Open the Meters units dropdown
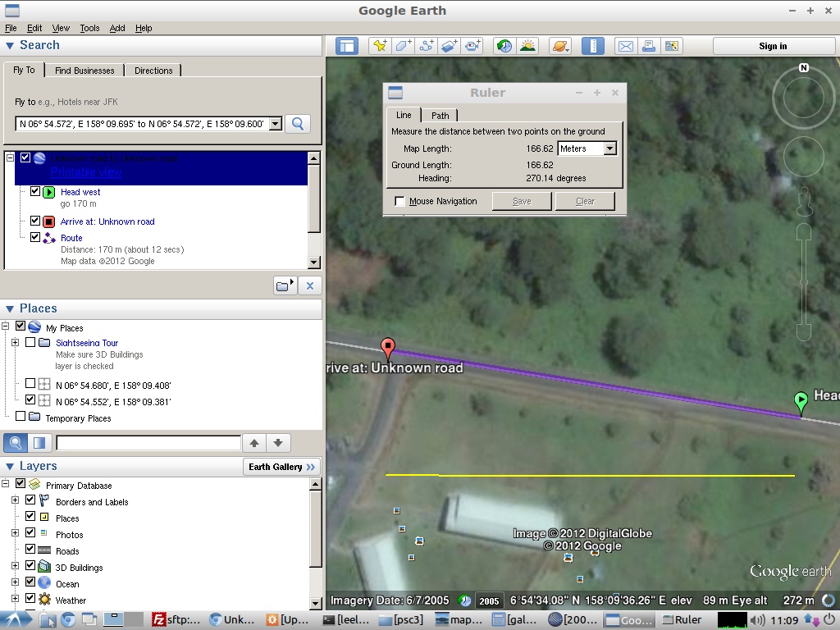Viewport: 840px width, 630px height. tap(610, 149)
